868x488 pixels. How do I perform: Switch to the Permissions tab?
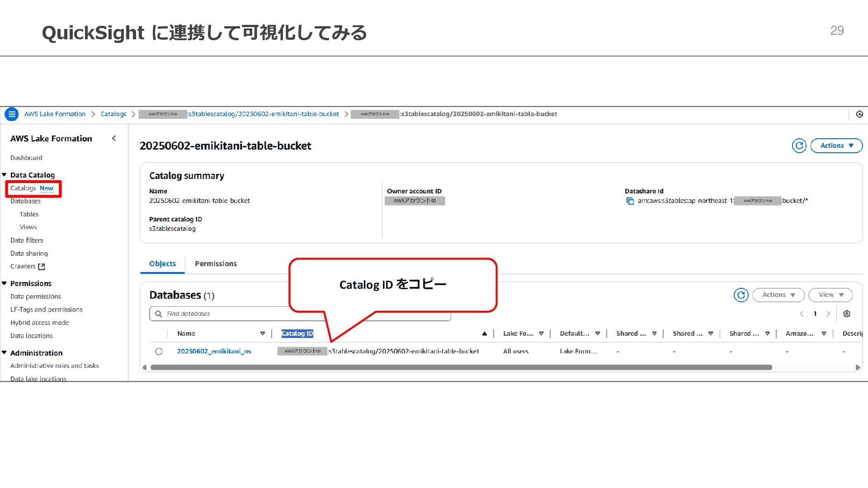tap(216, 263)
